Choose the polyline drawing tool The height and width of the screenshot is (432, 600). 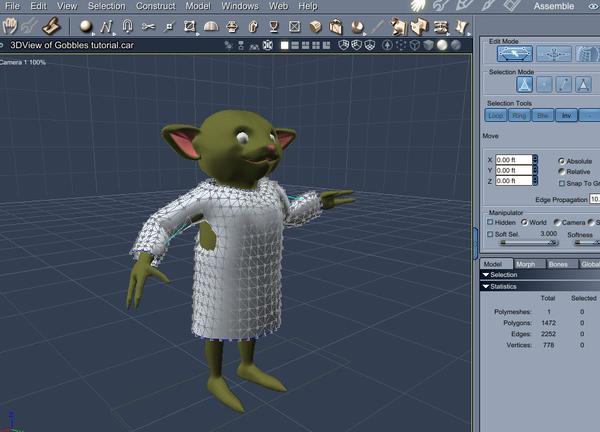tap(106, 26)
